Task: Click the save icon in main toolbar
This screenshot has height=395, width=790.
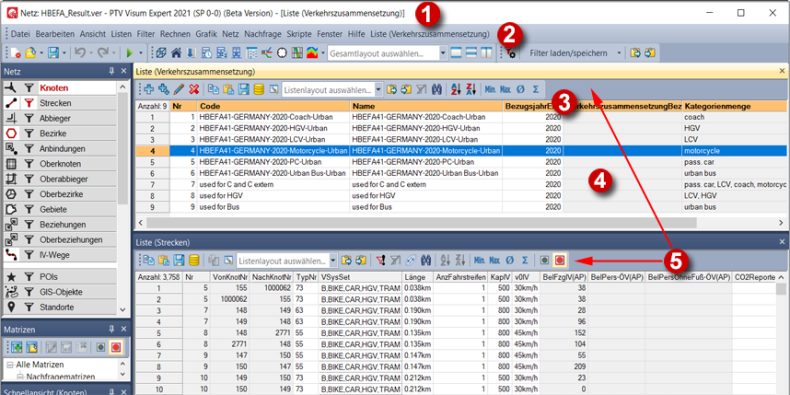Action: click(x=53, y=52)
